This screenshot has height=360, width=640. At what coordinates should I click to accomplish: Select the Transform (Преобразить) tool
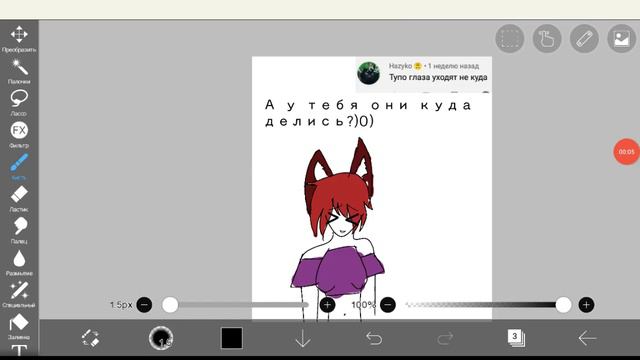(19, 39)
